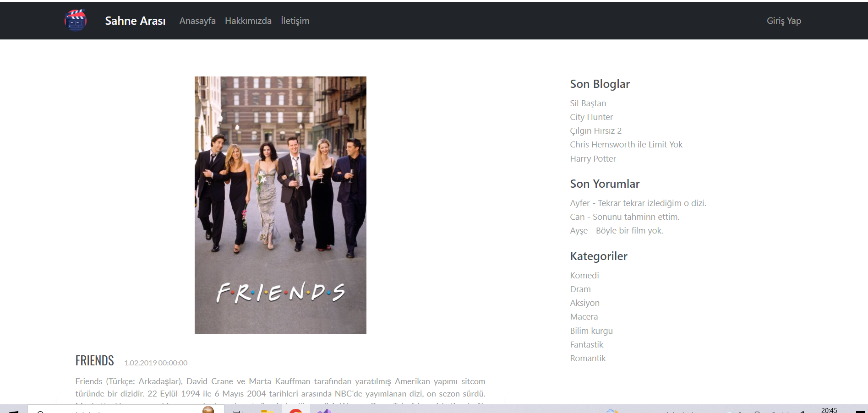Select the Bilim kurgu category
868x413 pixels.
[591, 331]
